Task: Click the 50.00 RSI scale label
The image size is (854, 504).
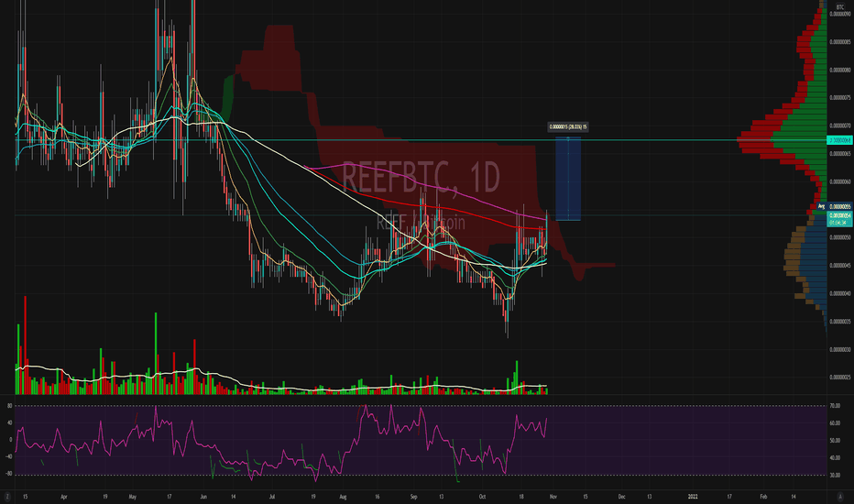Action: click(x=835, y=440)
